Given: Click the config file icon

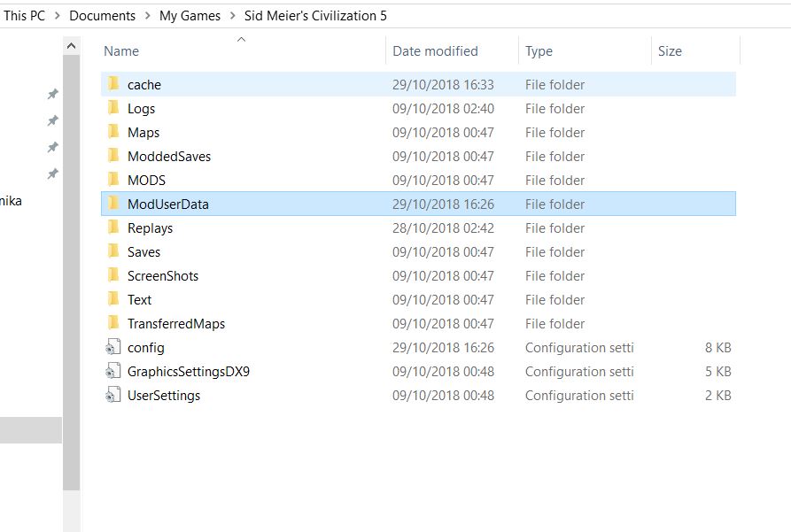Looking at the screenshot, I should [113, 347].
